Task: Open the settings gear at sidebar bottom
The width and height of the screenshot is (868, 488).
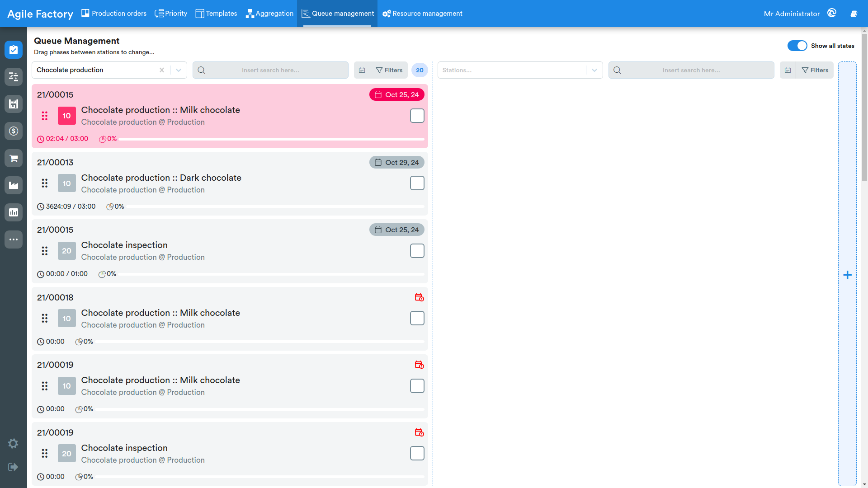Action: click(13, 443)
